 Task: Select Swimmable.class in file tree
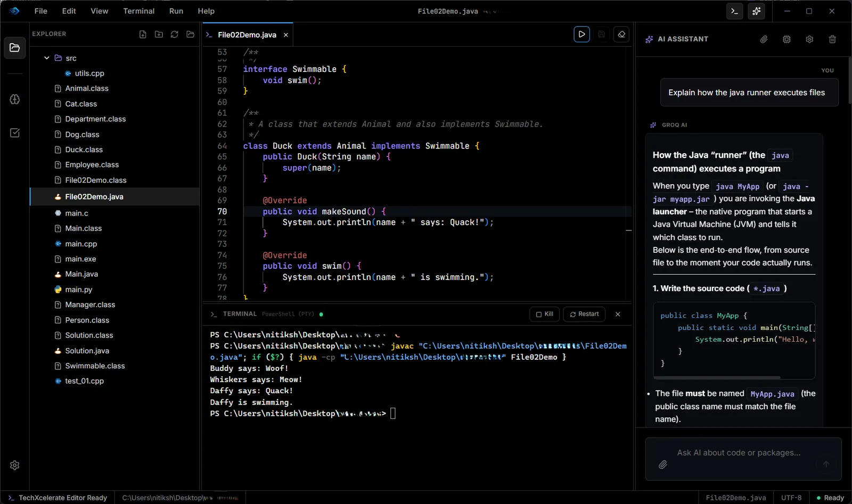click(95, 366)
